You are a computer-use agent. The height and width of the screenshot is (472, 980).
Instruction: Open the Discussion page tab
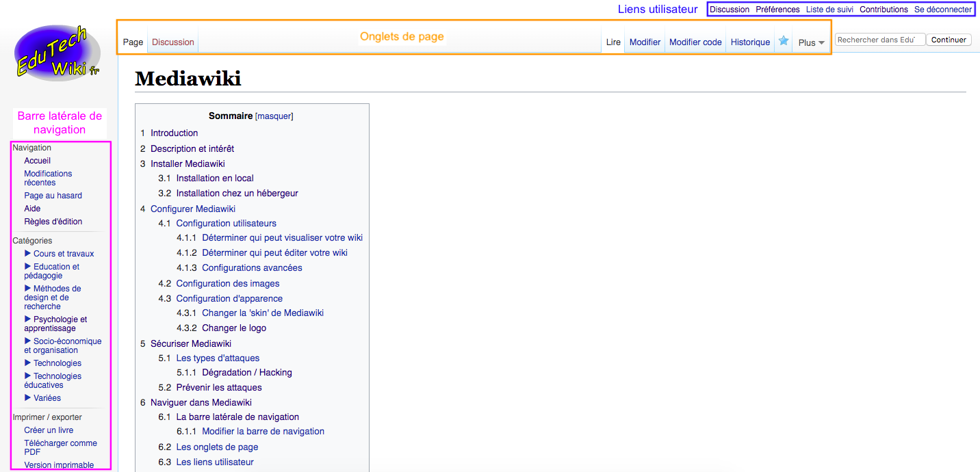[173, 42]
